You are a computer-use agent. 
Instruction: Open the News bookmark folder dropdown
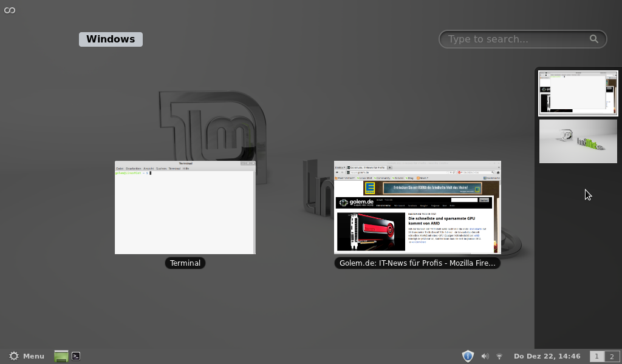click(x=422, y=177)
